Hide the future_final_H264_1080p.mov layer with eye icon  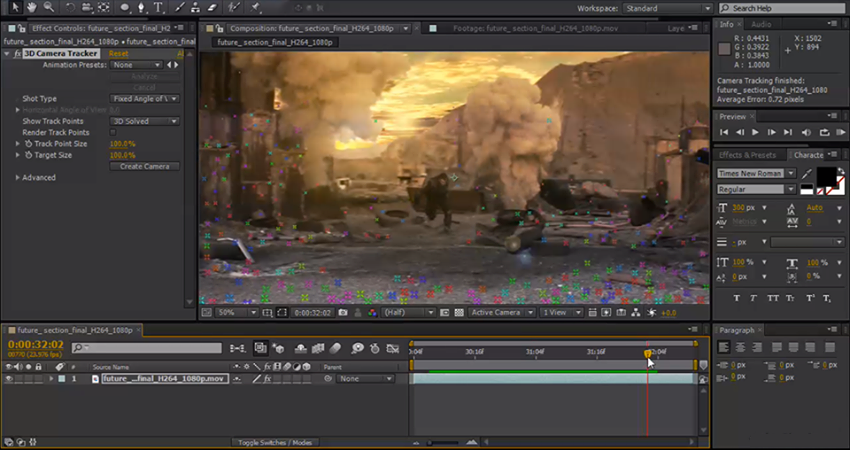pyautogui.click(x=8, y=379)
